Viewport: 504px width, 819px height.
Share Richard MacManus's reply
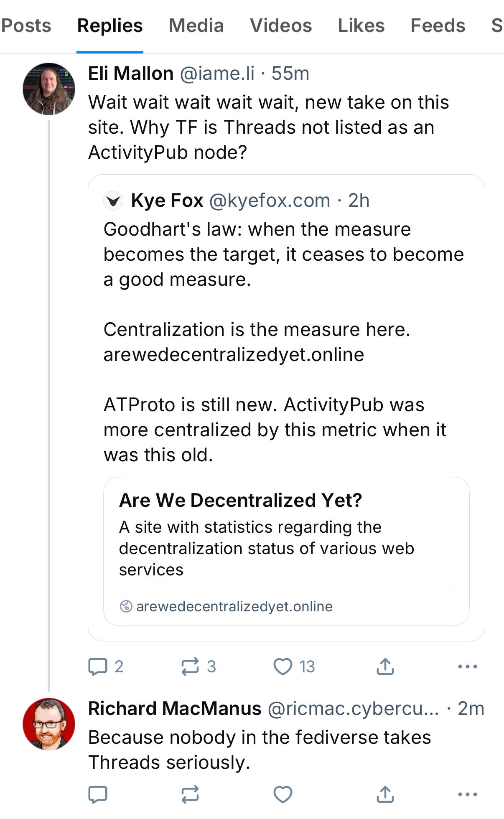(x=385, y=794)
